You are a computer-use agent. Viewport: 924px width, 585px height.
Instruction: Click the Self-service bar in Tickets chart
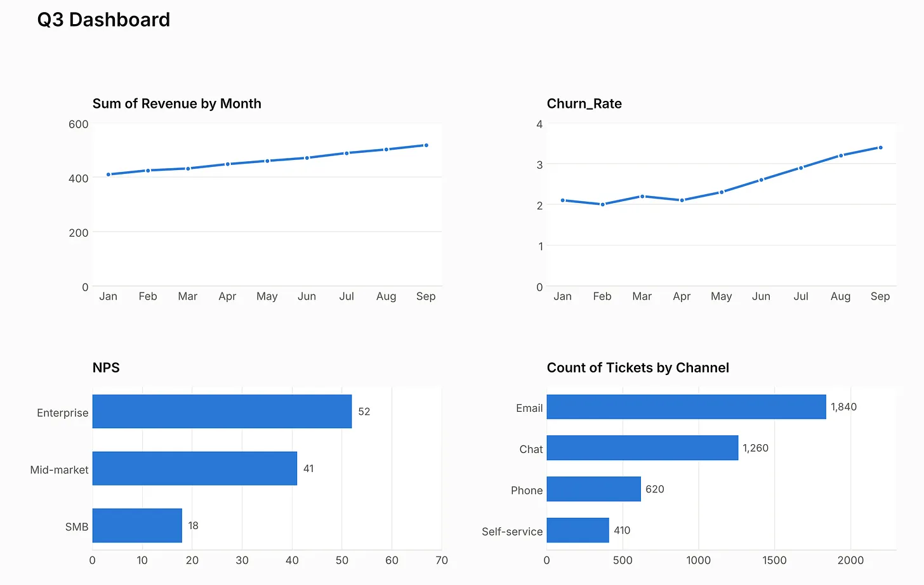pyautogui.click(x=578, y=530)
